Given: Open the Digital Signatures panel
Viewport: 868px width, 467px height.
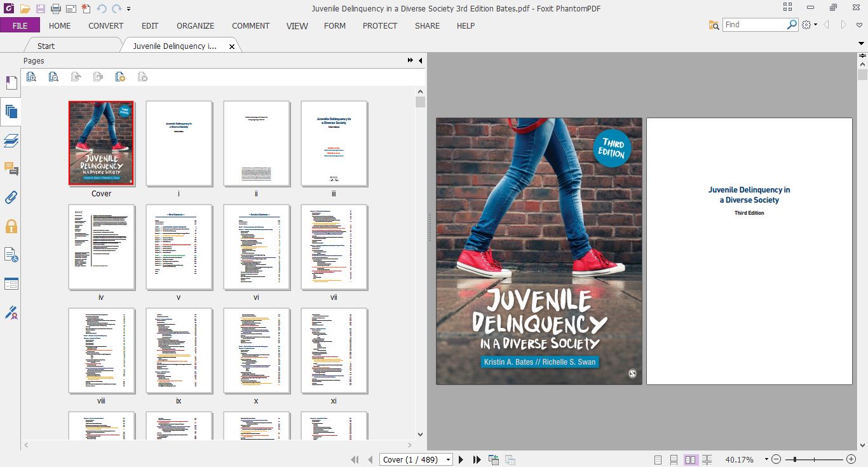Looking at the screenshot, I should 11,313.
